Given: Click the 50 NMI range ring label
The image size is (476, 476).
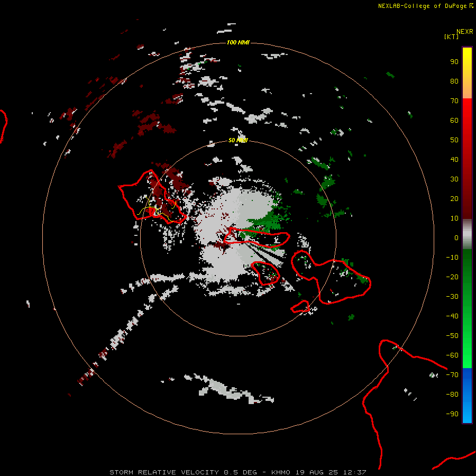Looking at the screenshot, I should (238, 140).
